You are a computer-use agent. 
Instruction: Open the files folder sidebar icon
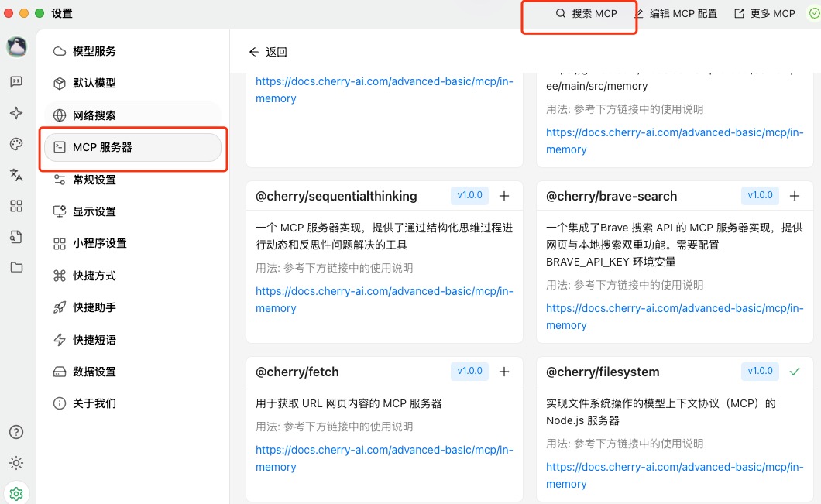coord(16,267)
